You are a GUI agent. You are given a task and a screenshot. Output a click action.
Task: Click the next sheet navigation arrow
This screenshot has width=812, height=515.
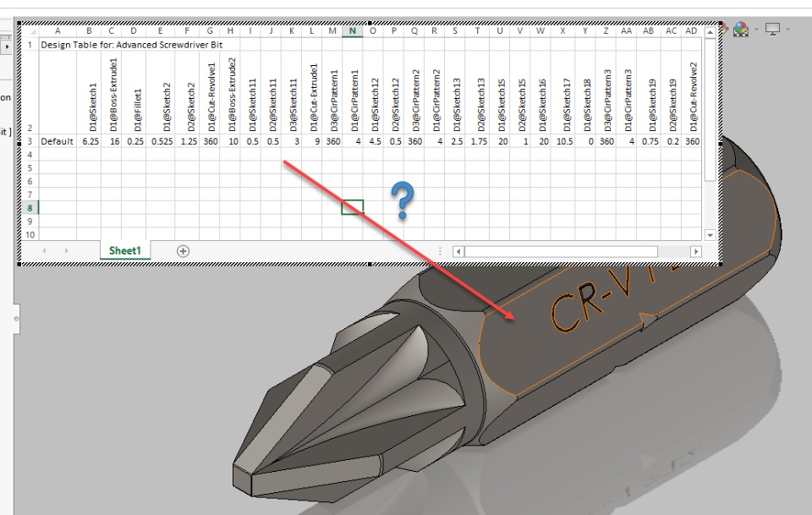coord(66,251)
